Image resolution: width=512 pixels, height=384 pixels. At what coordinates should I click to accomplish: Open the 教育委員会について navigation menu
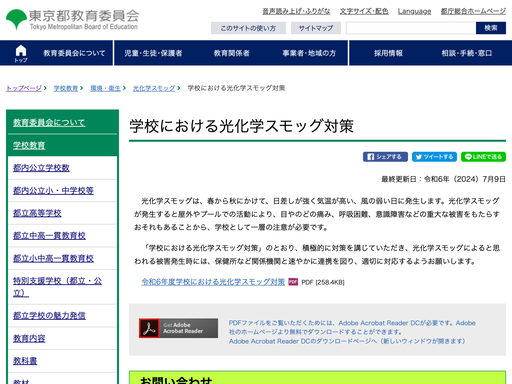click(x=74, y=53)
